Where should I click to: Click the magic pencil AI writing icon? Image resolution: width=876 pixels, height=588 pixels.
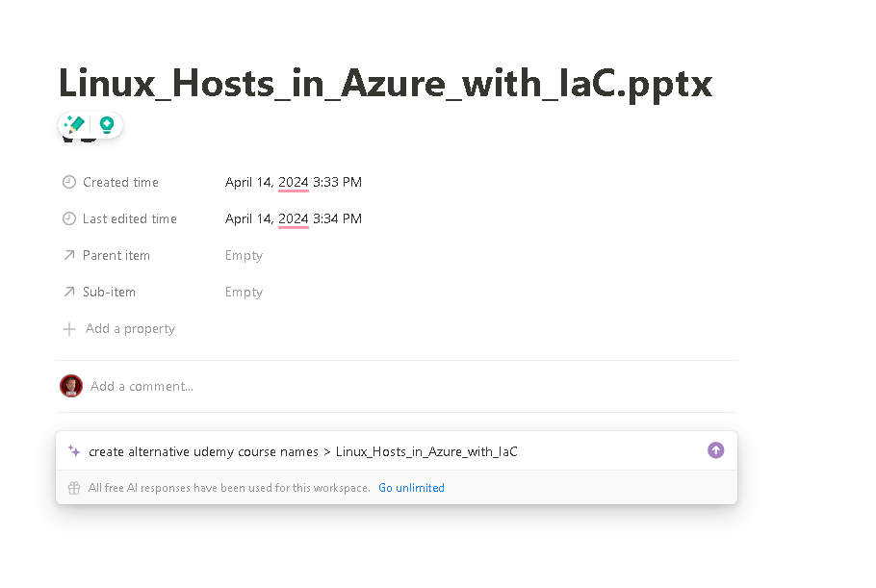click(74, 124)
